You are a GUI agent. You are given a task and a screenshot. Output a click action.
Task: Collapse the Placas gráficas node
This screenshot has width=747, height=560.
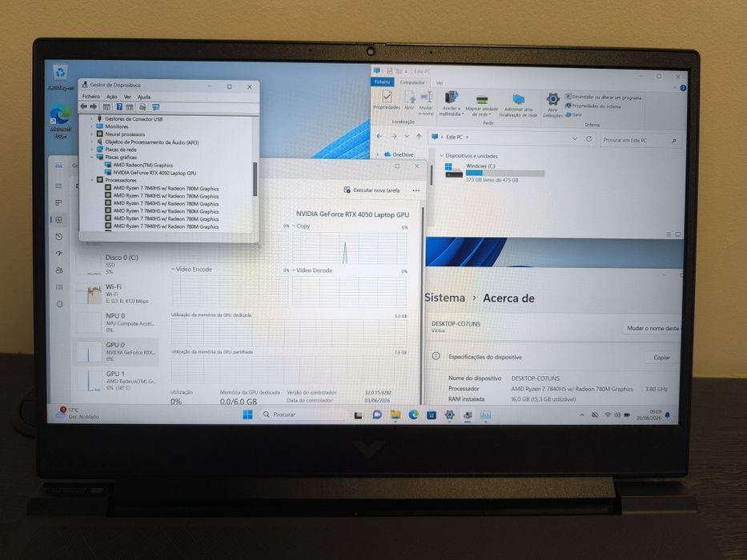(x=92, y=157)
